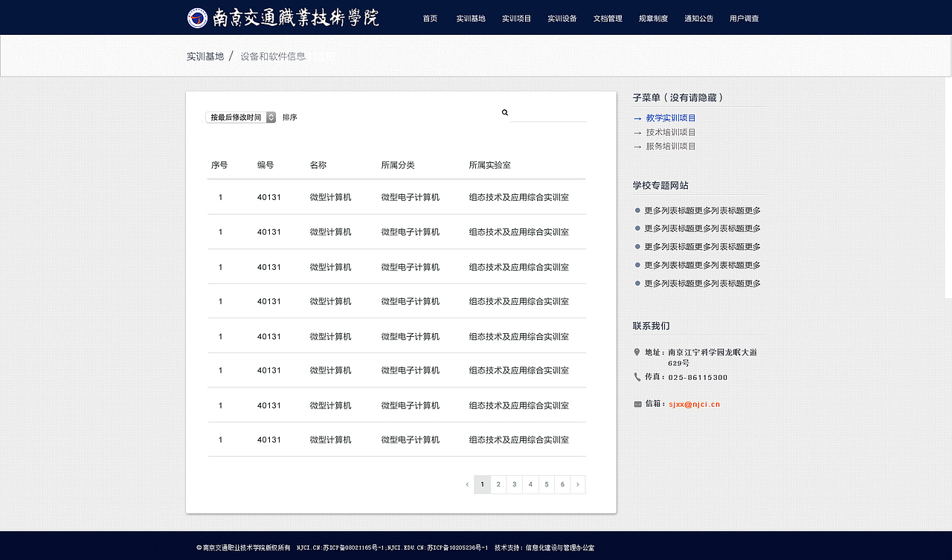Image resolution: width=952 pixels, height=560 pixels.
Task: Click the envelope icon beside 信箱
Action: (x=637, y=405)
